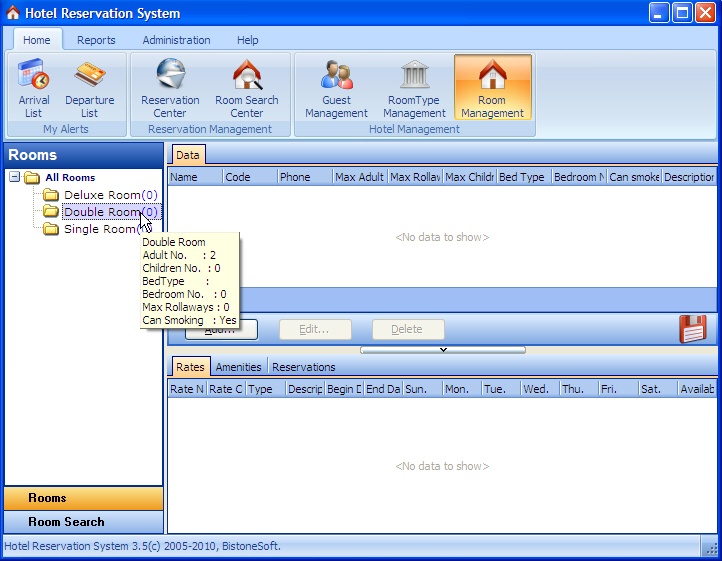722x561 pixels.
Task: Select the Single Room folder
Action: coord(98,229)
